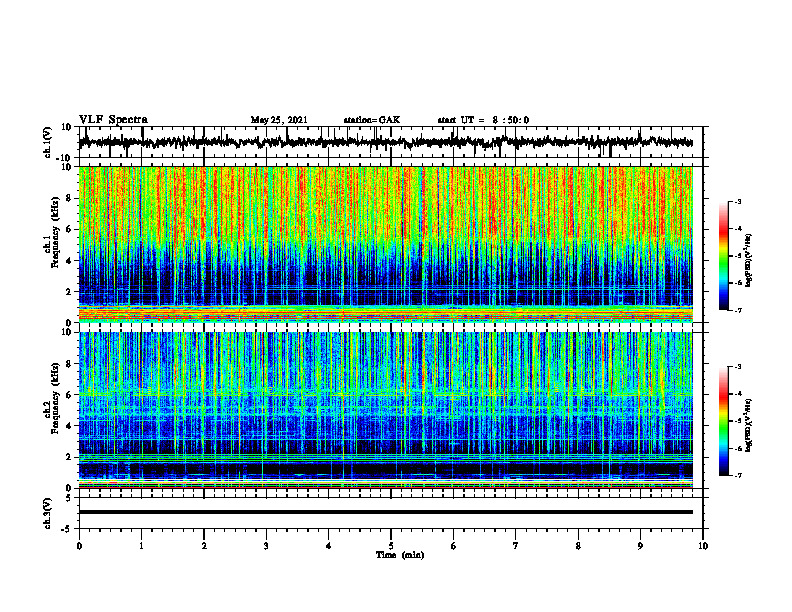Image resolution: width=792 pixels, height=612 pixels.
Task: Click the ch.2 "Frequency (kHz)" axis label
Action: coord(55,398)
